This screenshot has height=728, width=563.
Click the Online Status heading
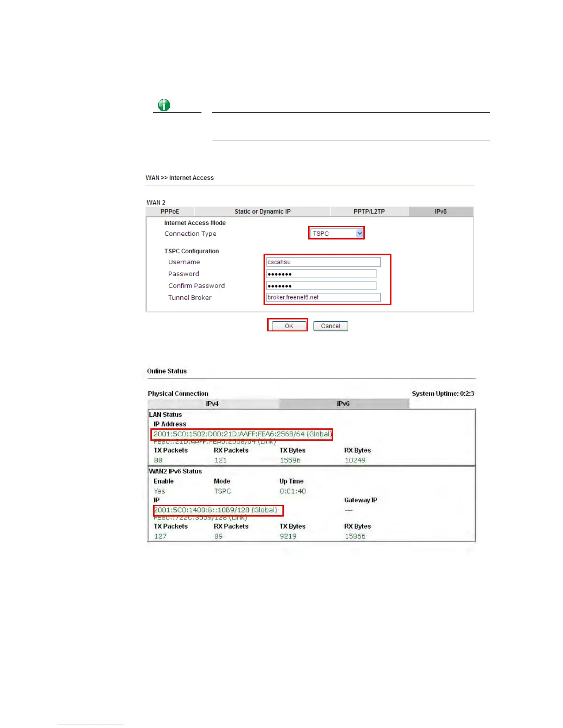[x=167, y=371]
